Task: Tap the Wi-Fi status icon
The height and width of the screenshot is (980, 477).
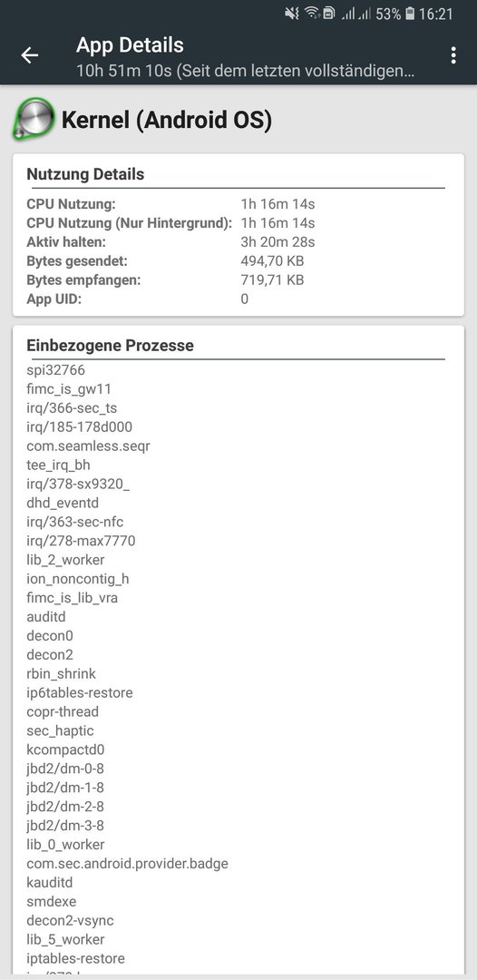Action: [311, 13]
